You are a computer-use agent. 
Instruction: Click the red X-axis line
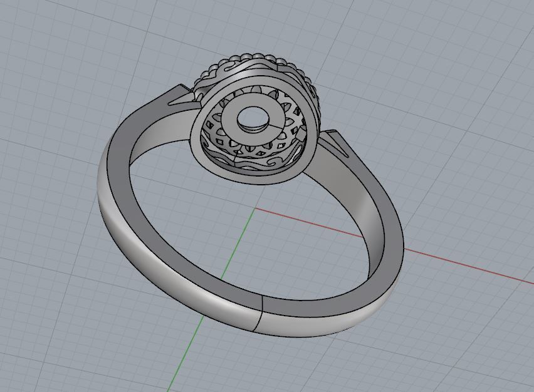click(442, 260)
